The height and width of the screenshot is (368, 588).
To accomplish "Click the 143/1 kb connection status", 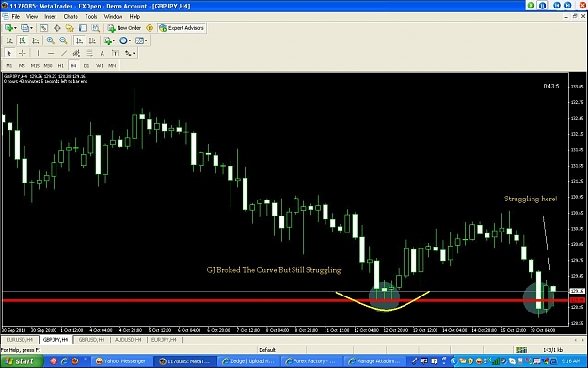I will (x=552, y=350).
